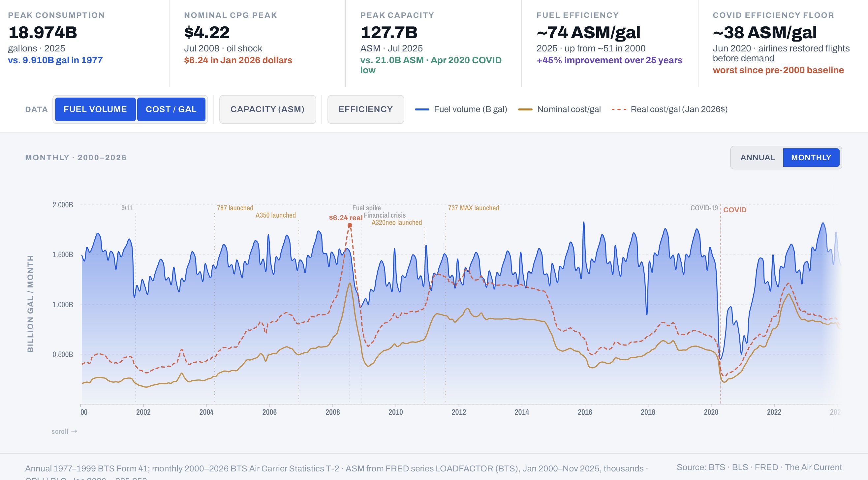Toggle the COST / GAL data button
Image resolution: width=868 pixels, height=480 pixels.
[x=171, y=109]
